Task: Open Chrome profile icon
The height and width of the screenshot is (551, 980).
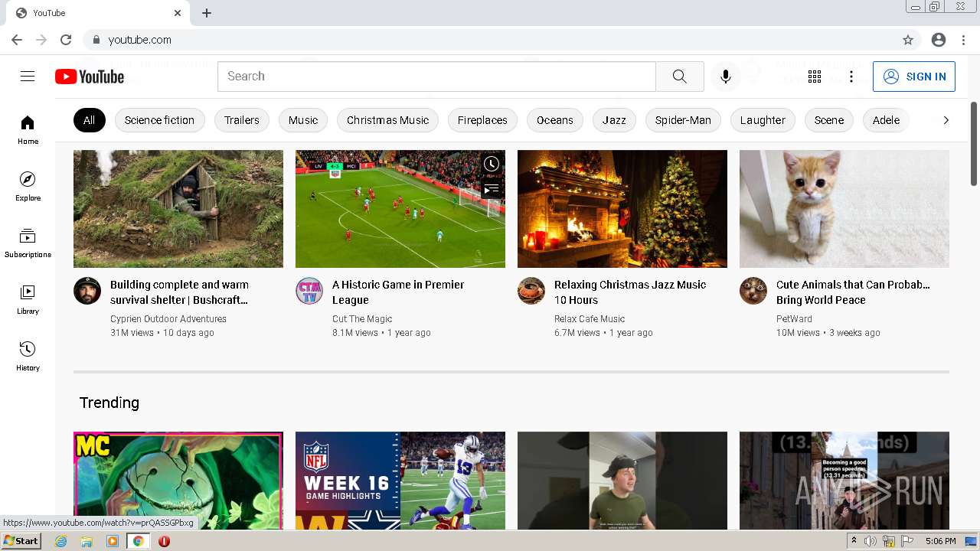Action: (939, 40)
